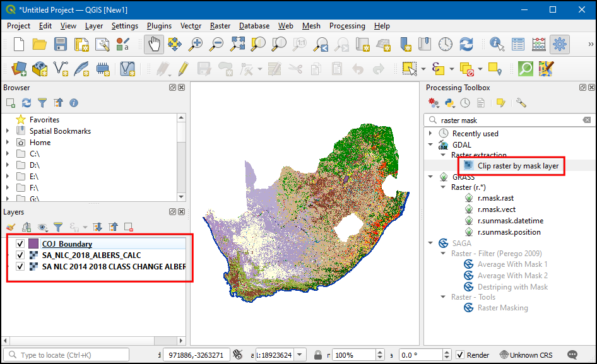Image resolution: width=597 pixels, height=364 pixels.
Task: Expand the Recently used group
Action: pos(430,134)
